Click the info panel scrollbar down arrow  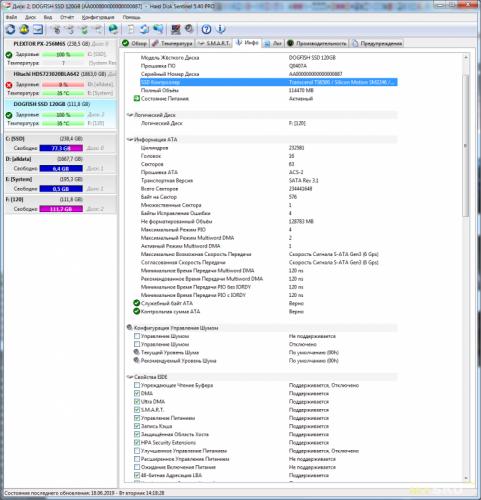point(466,478)
